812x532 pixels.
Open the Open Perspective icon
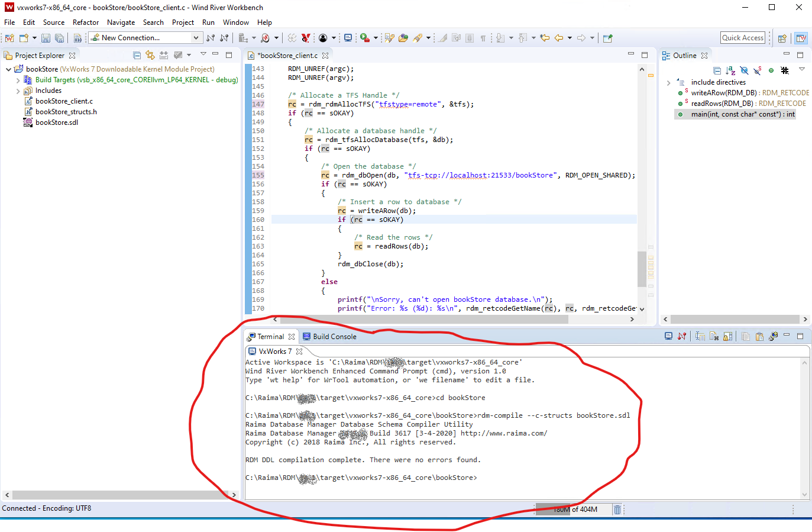(782, 38)
